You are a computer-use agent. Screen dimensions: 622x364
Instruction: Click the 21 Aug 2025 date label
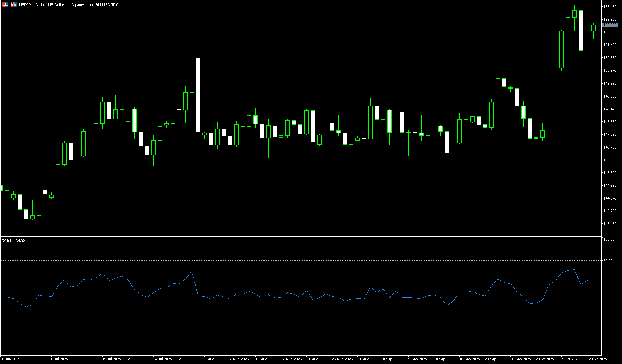[316, 359]
